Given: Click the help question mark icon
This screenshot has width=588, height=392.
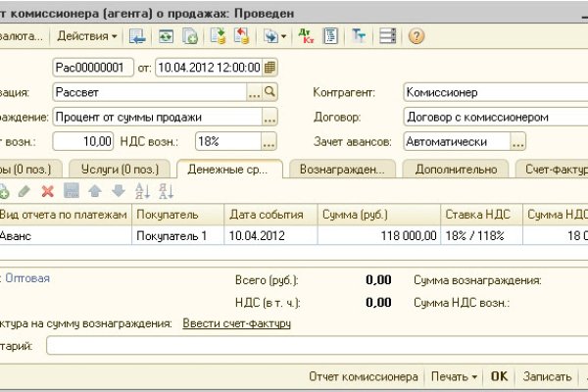Looking at the screenshot, I should point(416,36).
